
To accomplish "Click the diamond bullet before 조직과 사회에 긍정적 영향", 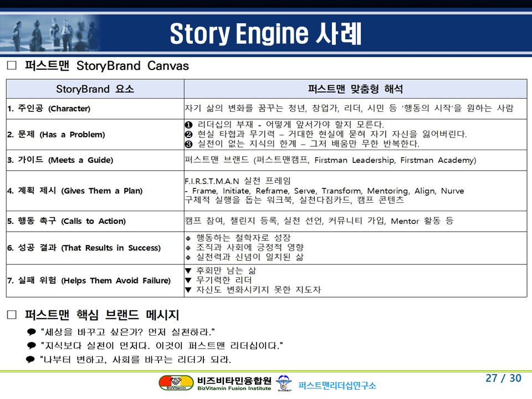I will pyautogui.click(x=188, y=248).
